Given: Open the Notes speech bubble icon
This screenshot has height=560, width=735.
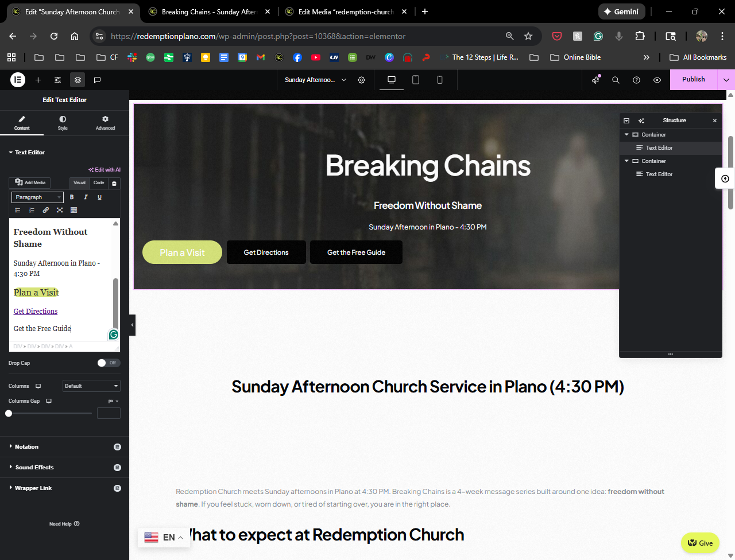Looking at the screenshot, I should 98,80.
